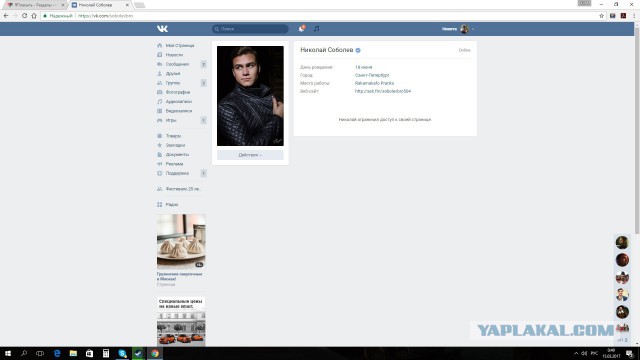Bookmark this page with the star icon
Image resolution: width=640 pixels, height=360 pixels.
click(601, 16)
